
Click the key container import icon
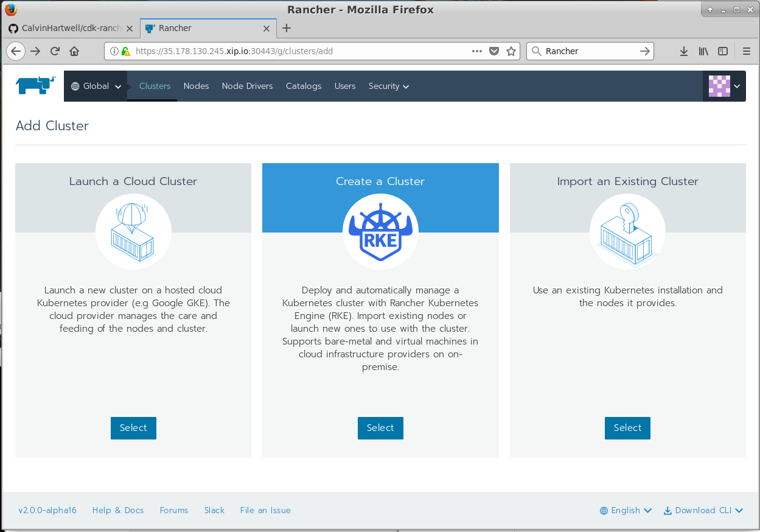click(627, 231)
